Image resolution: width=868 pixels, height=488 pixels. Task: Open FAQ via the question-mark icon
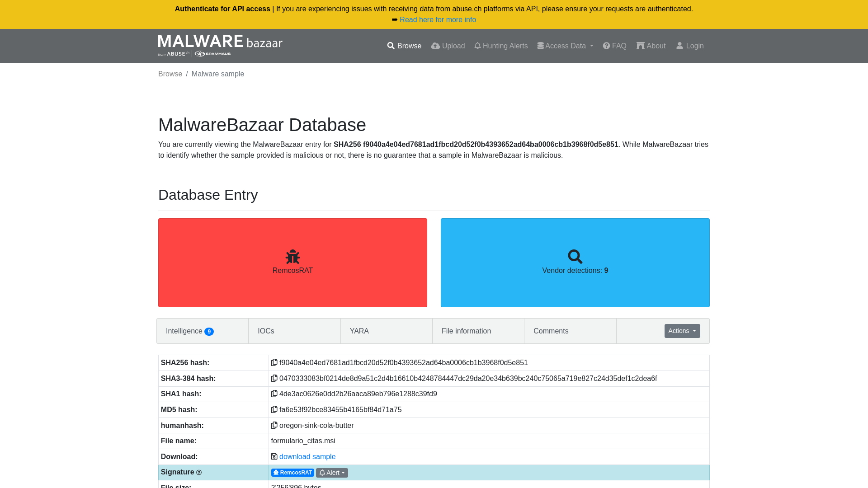pos(606,46)
